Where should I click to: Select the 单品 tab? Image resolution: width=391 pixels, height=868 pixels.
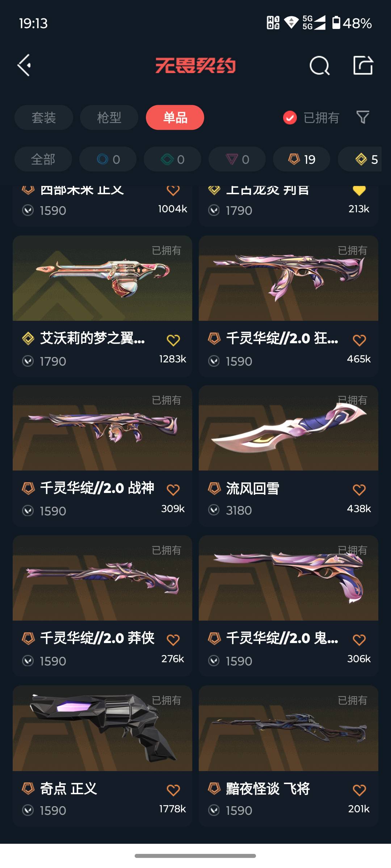[175, 118]
